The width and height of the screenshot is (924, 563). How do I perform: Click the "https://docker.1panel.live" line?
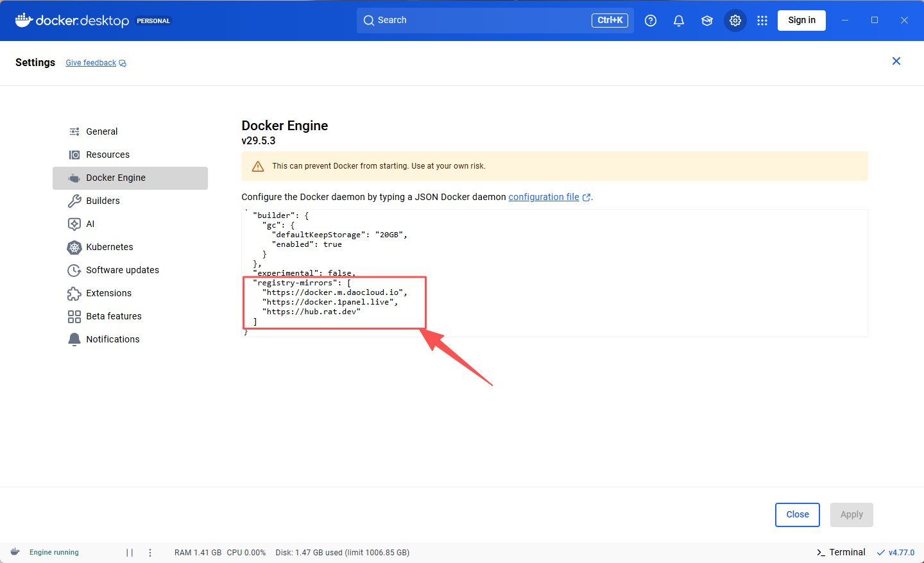pyautogui.click(x=330, y=302)
